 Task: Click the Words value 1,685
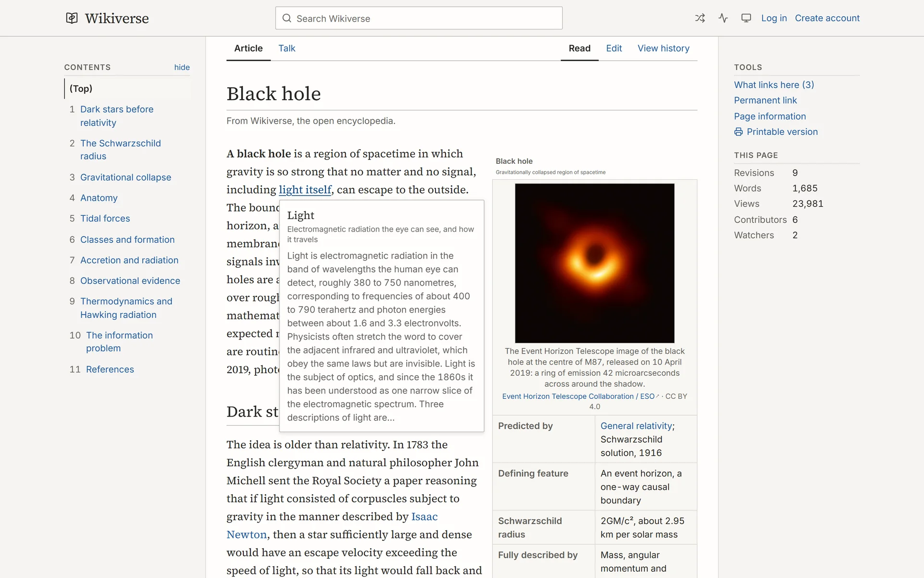pos(805,188)
